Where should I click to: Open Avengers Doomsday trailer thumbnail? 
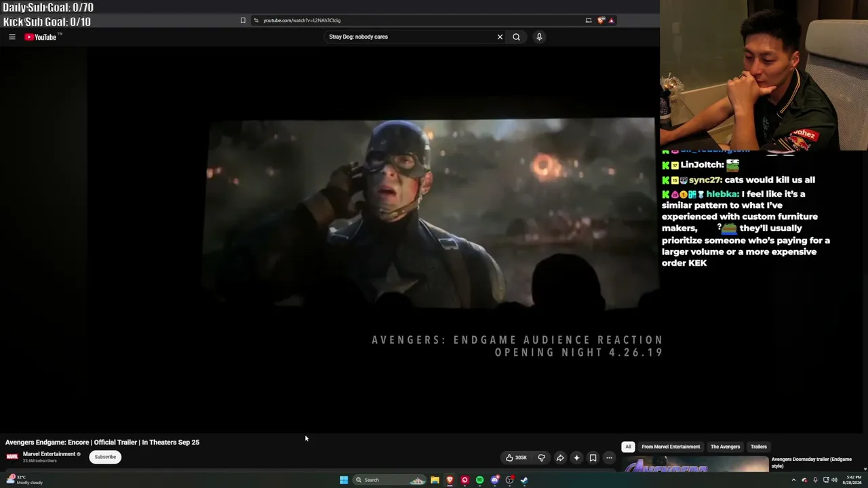pyautogui.click(x=695, y=465)
